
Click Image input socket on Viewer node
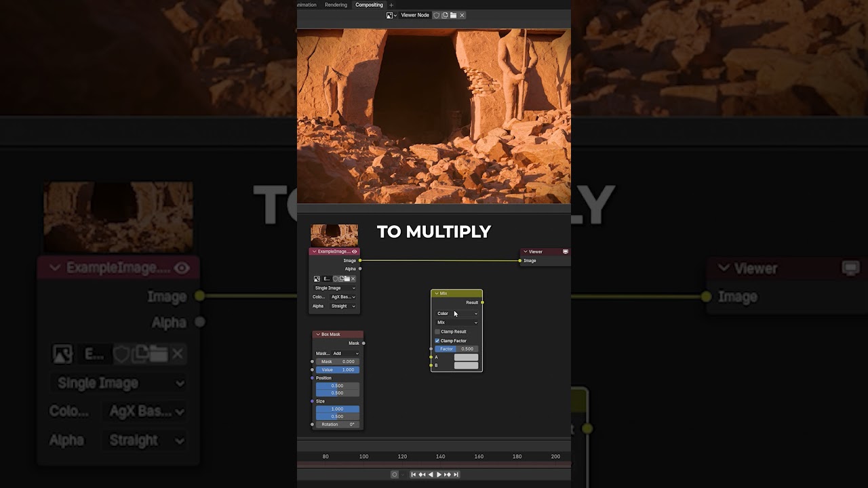click(x=520, y=260)
